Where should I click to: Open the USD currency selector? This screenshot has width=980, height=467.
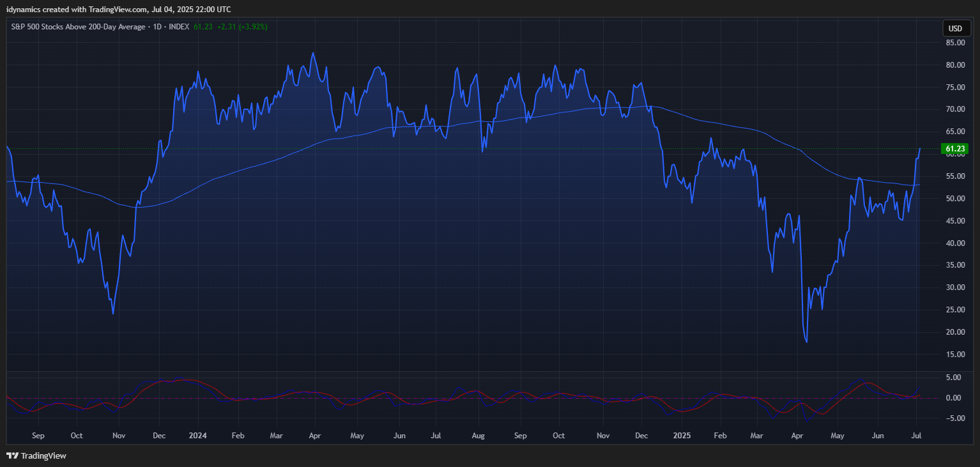point(955,28)
